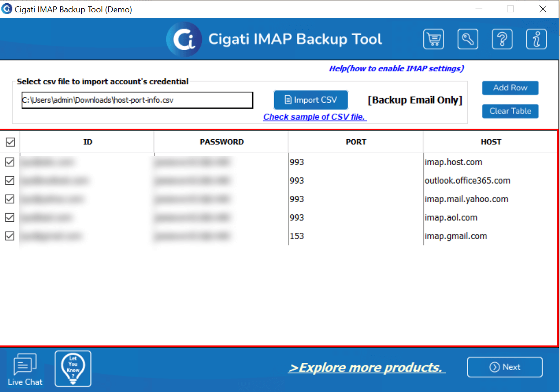Viewport: 560px width, 392px height.
Task: Select the imap.gmail.com host cell
Action: pos(491,236)
